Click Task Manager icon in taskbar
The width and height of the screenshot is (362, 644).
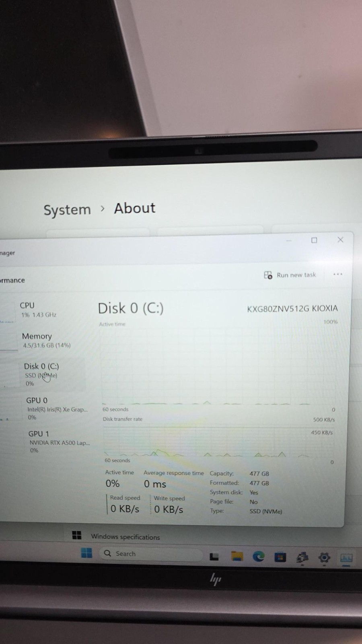coord(346,558)
